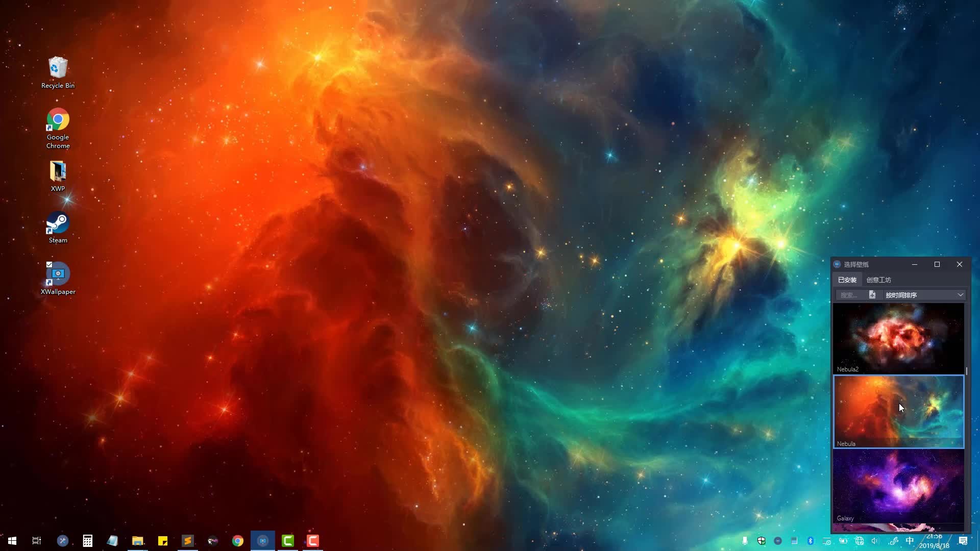Viewport: 980px width, 551px height.
Task: Open Calculator from the taskbar
Action: point(87,541)
